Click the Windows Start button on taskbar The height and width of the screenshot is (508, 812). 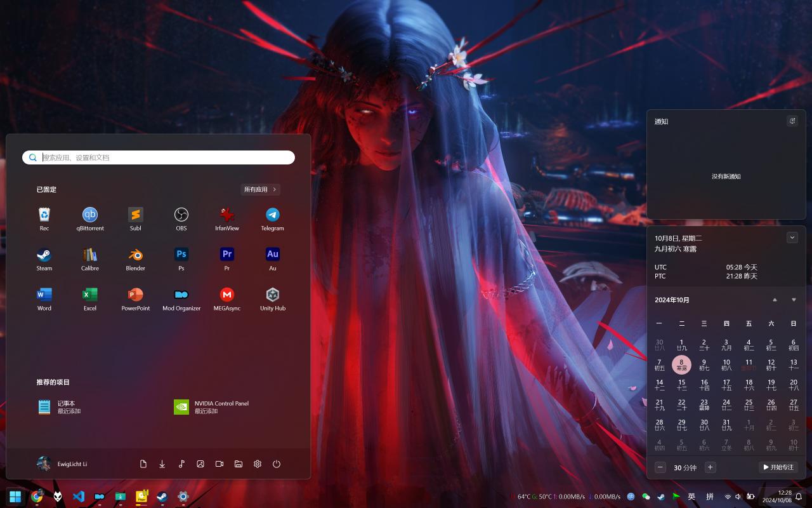16,497
